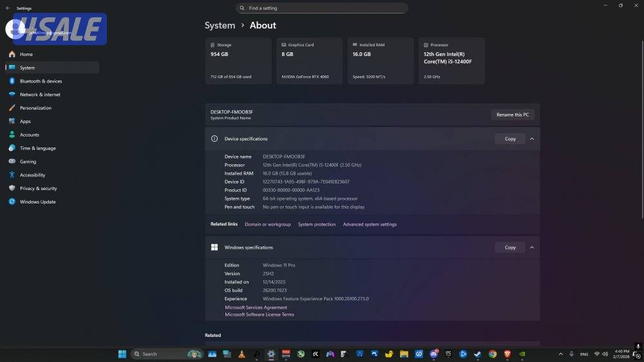Viewport: 644px width, 362px height.
Task: Click the Installed on date 12/14/2025
Action: [x=274, y=282]
